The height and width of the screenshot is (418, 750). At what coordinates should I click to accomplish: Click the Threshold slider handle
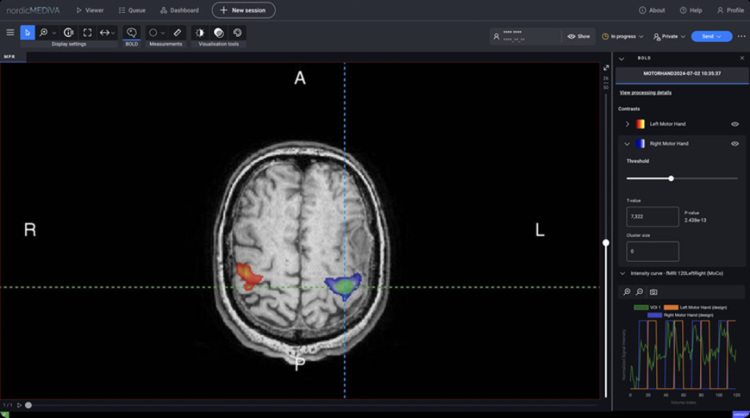[671, 178]
